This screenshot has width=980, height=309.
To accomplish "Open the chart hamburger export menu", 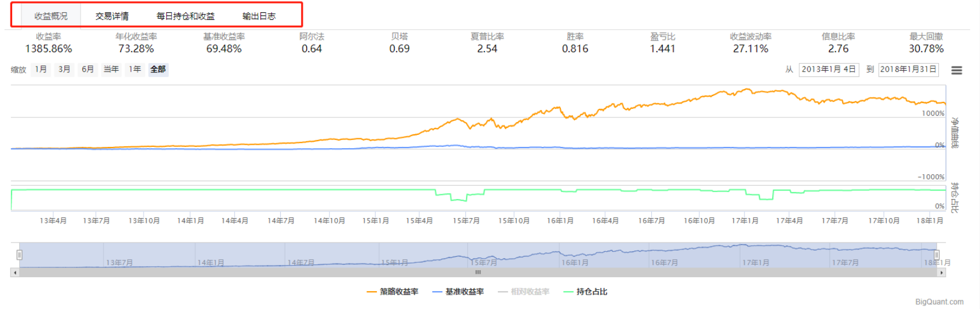I will [x=956, y=70].
